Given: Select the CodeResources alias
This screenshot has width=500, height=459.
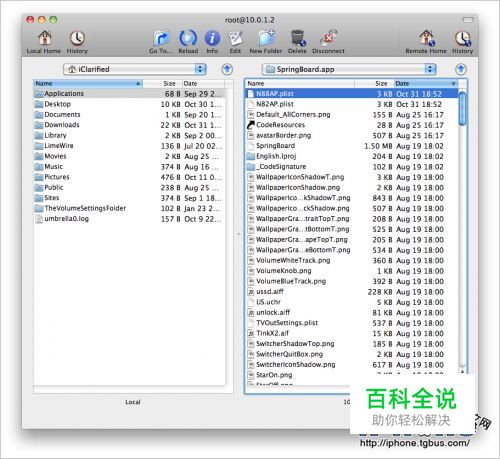Looking at the screenshot, I should point(352,125).
